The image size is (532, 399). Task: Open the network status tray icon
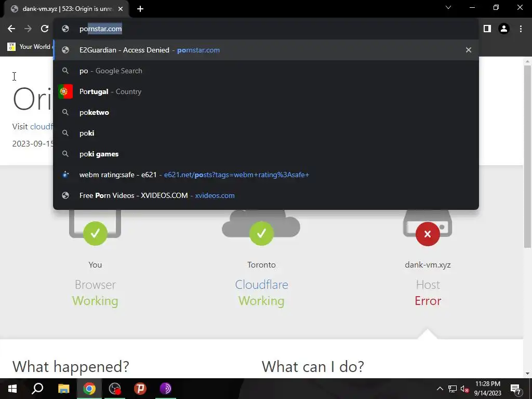pos(453,389)
